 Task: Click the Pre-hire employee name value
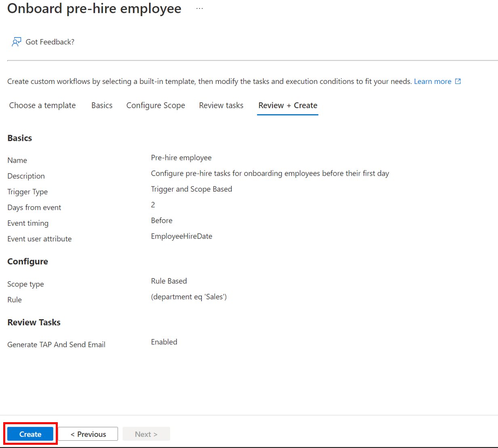point(181,158)
